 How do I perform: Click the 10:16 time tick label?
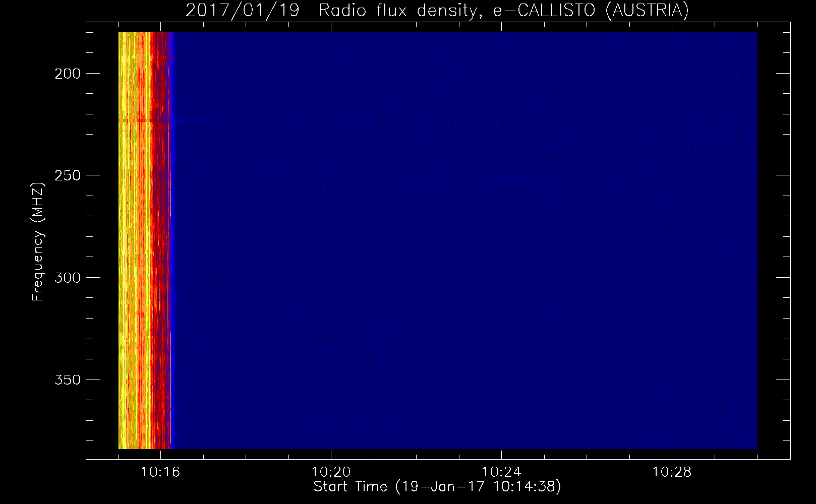tap(160, 472)
